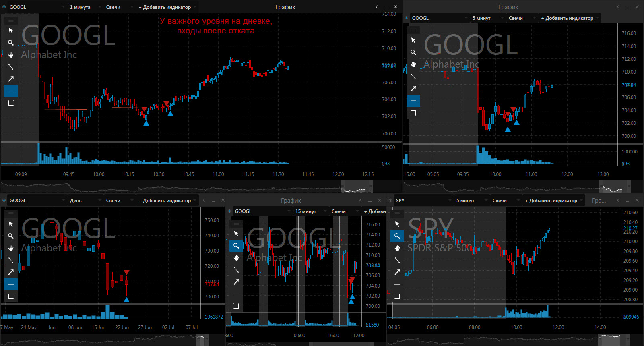The width and height of the screenshot is (644, 346).
Task: Toggle active magnifier tool in GOOGL 15-minute chart
Action: tap(236, 246)
